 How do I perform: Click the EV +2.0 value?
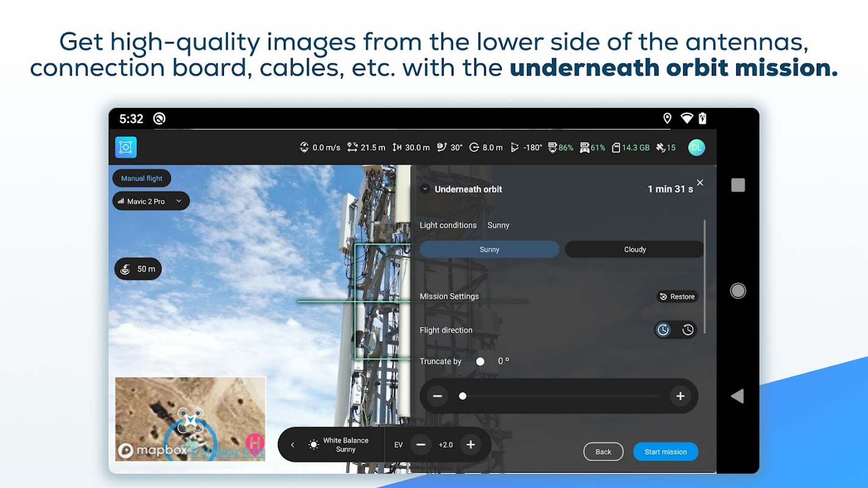point(446,445)
